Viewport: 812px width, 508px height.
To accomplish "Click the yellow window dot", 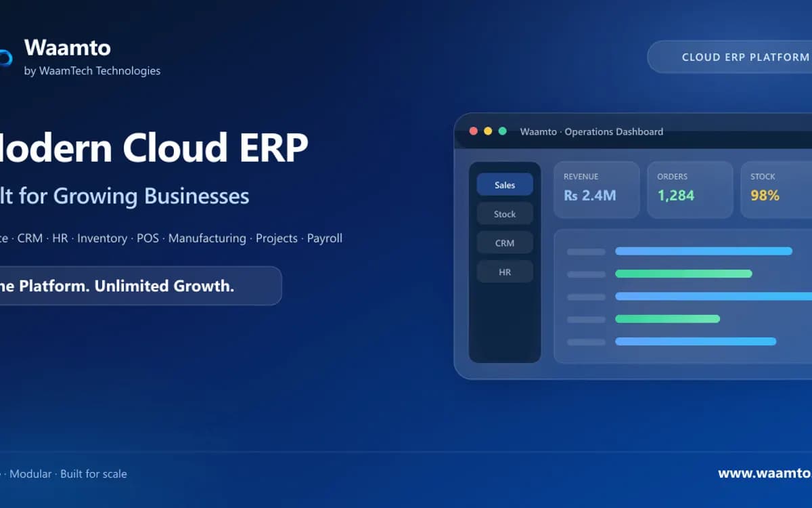I will click(x=488, y=131).
